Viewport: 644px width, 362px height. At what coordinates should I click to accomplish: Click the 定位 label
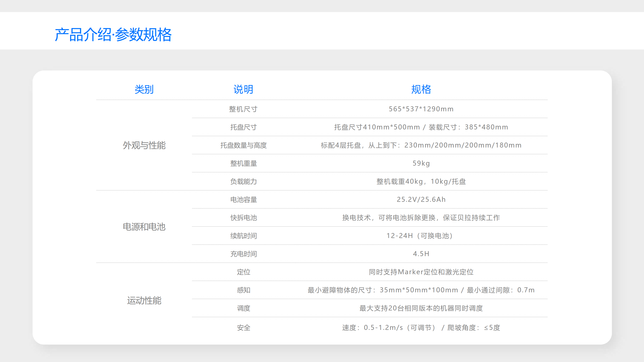[x=243, y=272]
